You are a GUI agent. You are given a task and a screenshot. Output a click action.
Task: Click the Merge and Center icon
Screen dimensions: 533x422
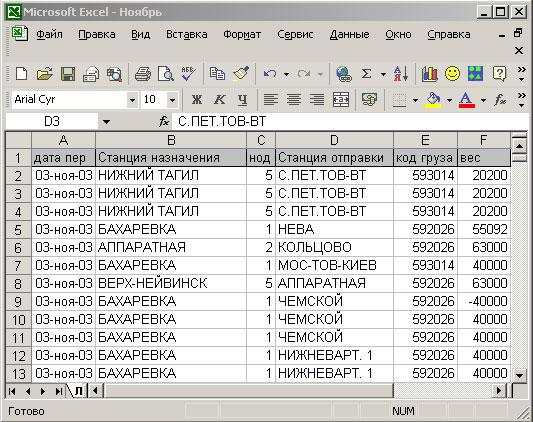coord(341,100)
